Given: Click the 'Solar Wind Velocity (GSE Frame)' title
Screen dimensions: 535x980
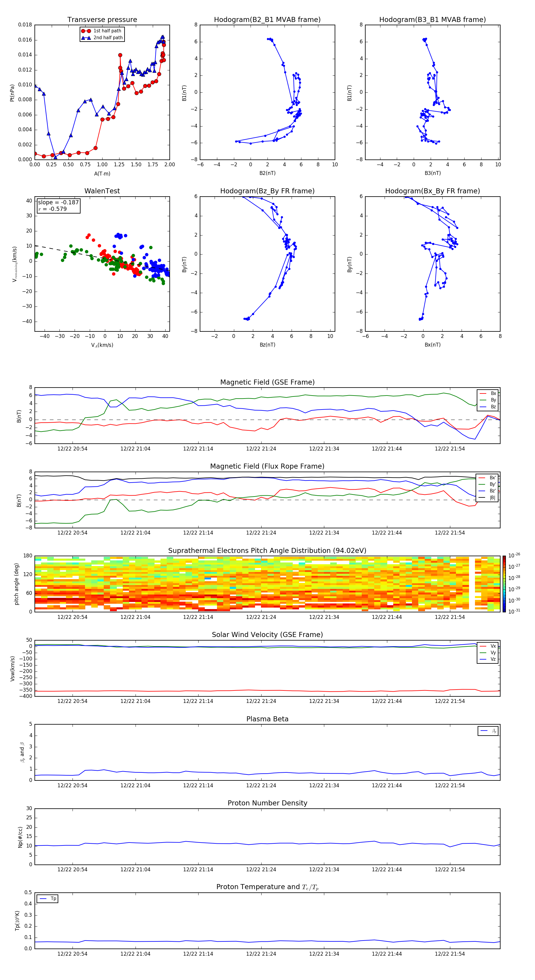Looking at the screenshot, I should (x=267, y=635).
